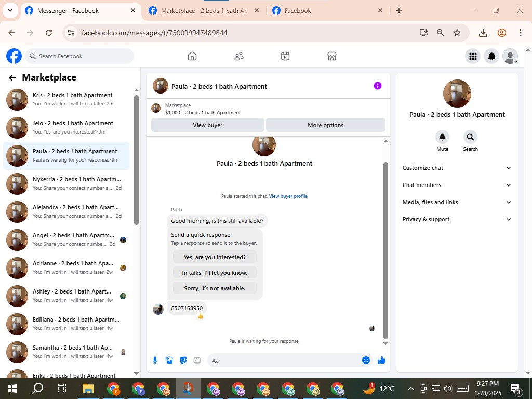This screenshot has height=399, width=532.
Task: Send quick reply Yes, are you interested?
Action: pos(215,257)
